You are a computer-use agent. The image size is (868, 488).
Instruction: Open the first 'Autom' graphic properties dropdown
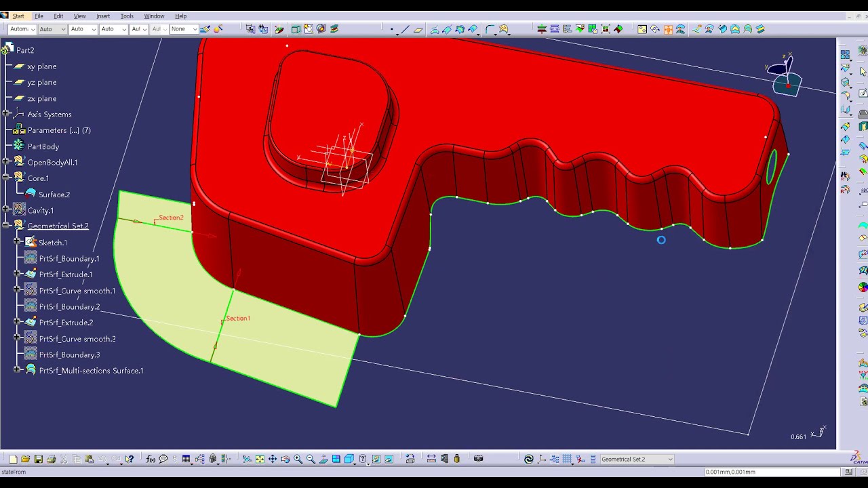[22, 29]
